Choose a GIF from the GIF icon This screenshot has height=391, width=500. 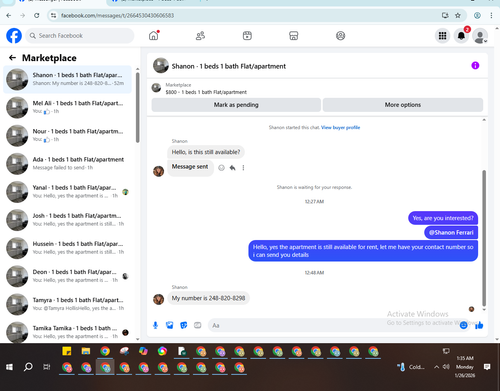(198, 325)
